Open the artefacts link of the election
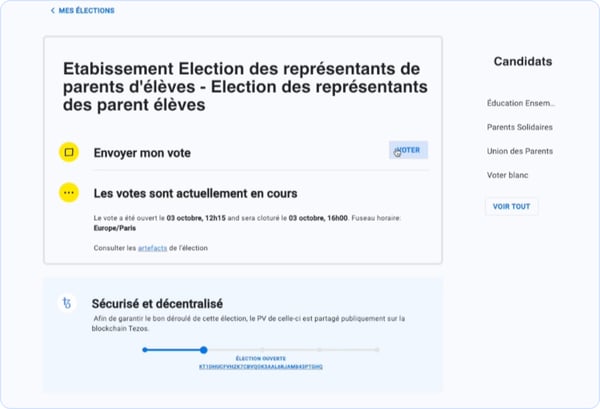This screenshot has height=409, width=600. [x=152, y=247]
